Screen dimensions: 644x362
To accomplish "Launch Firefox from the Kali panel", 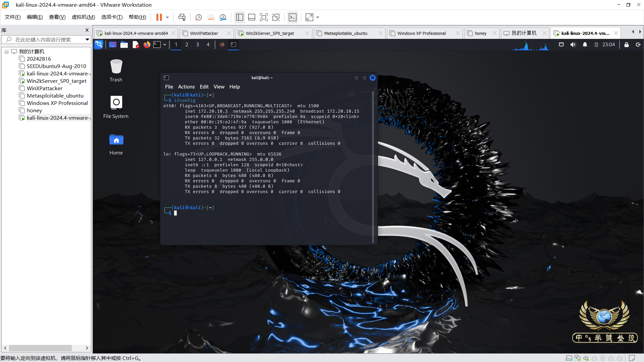I will (147, 45).
